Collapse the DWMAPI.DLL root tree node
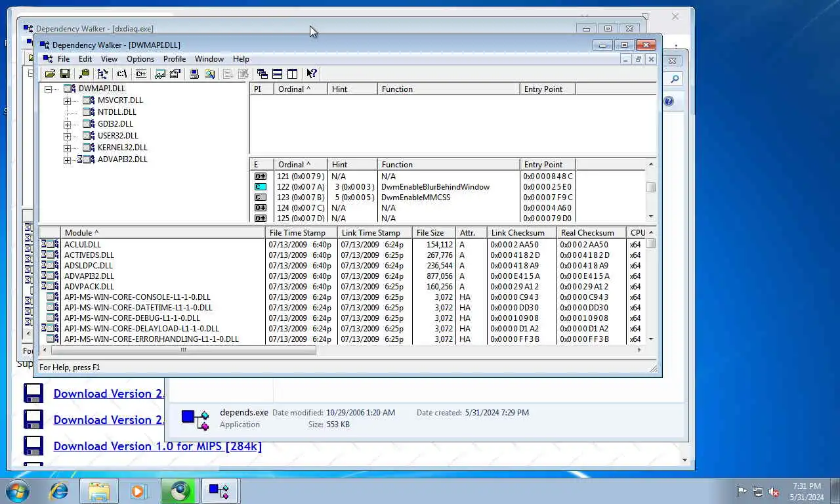The height and width of the screenshot is (504, 840). pyautogui.click(x=48, y=89)
